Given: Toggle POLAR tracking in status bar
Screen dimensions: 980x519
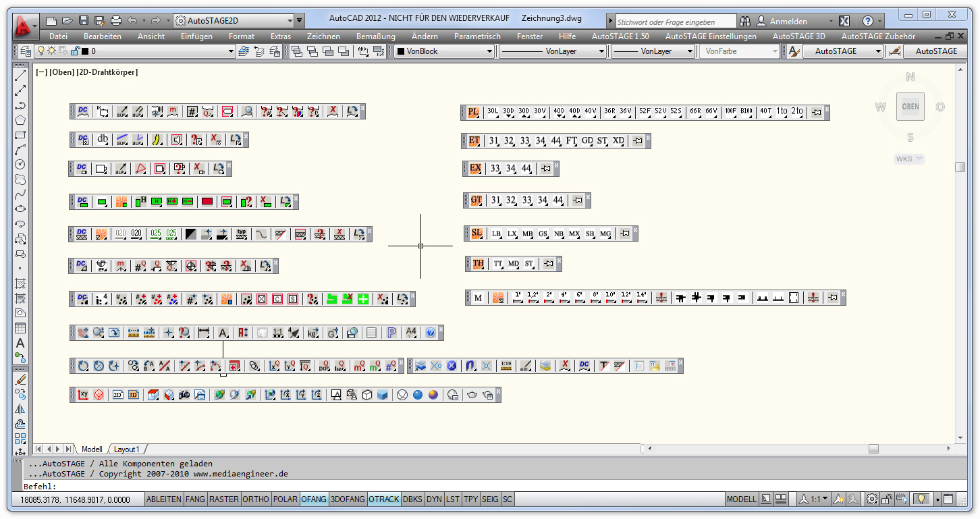Looking at the screenshot, I should point(285,499).
